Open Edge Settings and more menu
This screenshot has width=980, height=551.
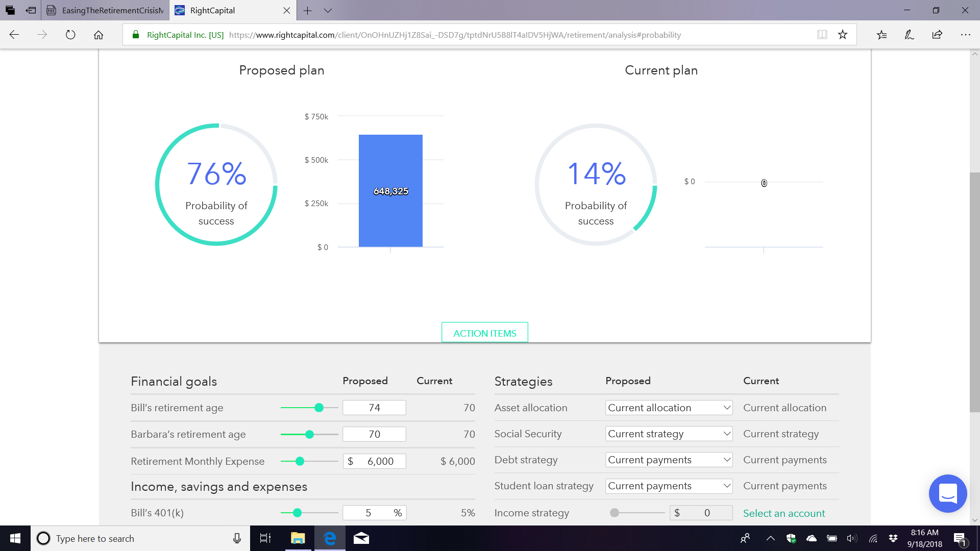click(965, 35)
